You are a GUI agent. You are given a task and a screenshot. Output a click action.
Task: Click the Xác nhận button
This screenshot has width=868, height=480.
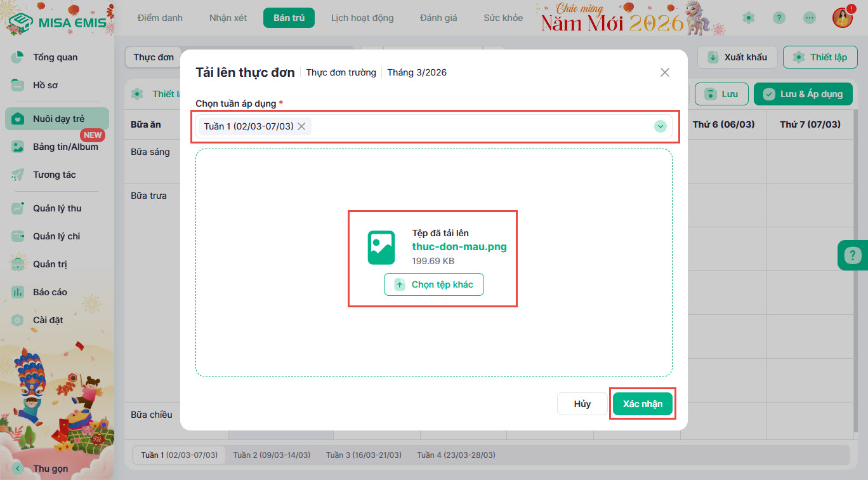[642, 404]
